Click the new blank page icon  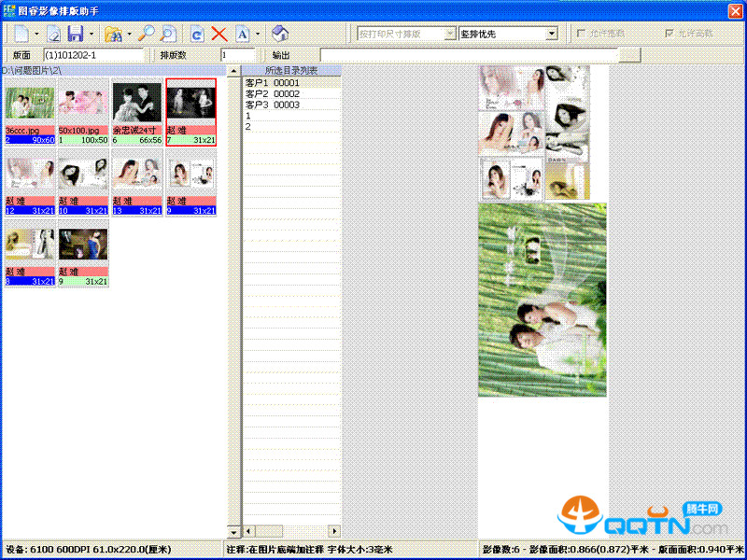point(21,34)
